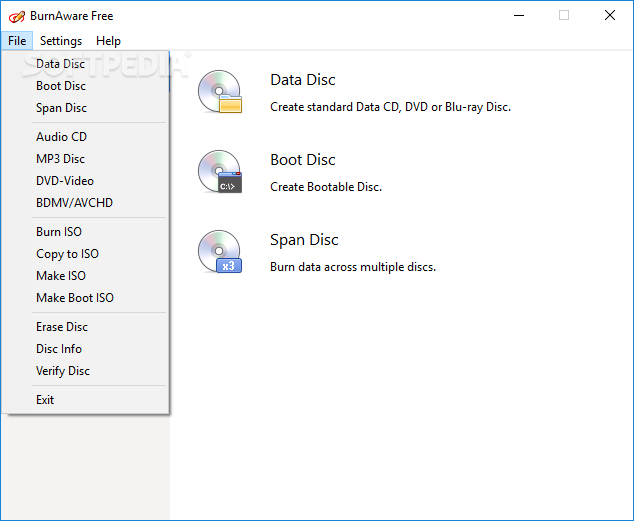
Task: Choose Copy to ISO menu entry
Action: point(85,254)
